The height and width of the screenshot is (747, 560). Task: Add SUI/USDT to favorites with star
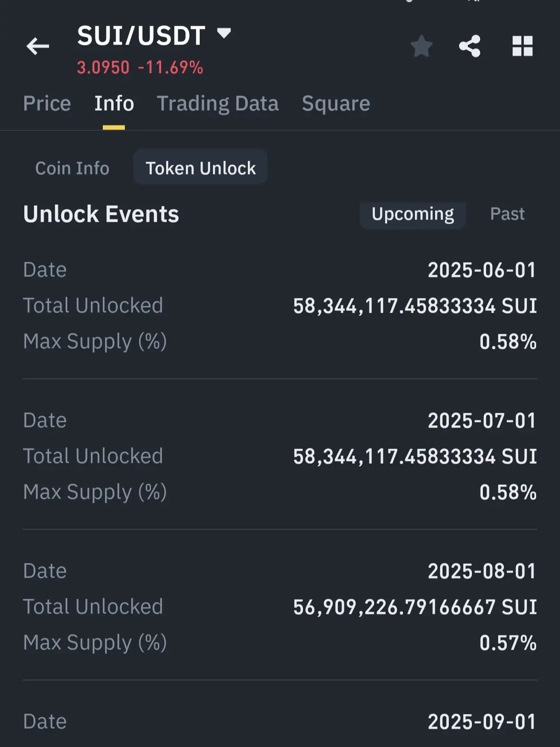click(421, 46)
